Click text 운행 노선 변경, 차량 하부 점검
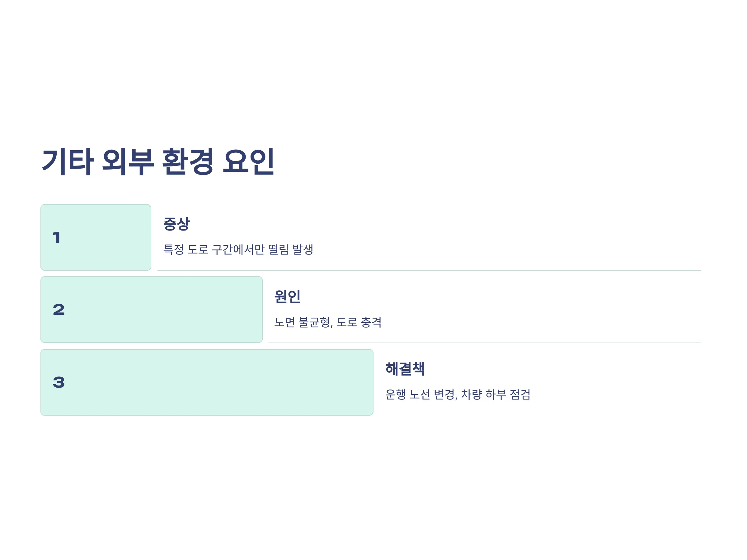The width and height of the screenshot is (747, 560). tap(458, 394)
